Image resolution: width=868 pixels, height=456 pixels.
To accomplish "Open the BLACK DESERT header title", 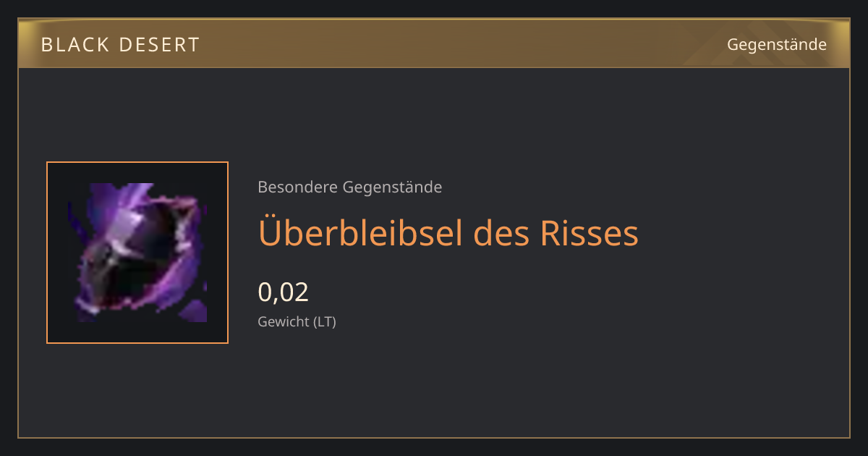I will click(x=120, y=45).
